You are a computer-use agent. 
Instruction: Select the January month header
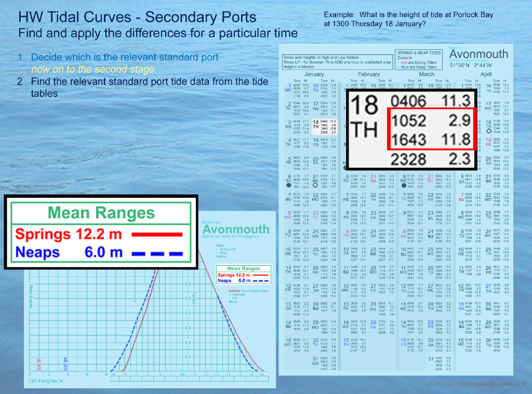point(314,74)
